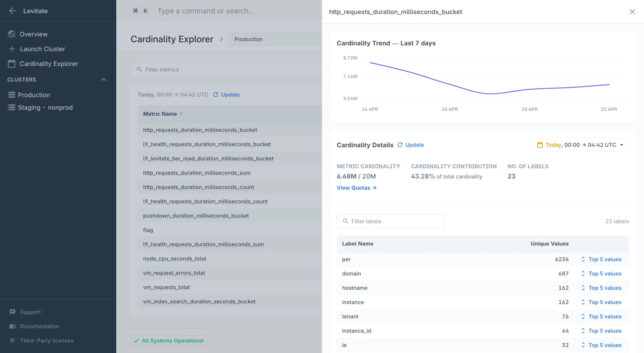
Task: Expand Top 5 values for per label
Action: tap(601, 259)
